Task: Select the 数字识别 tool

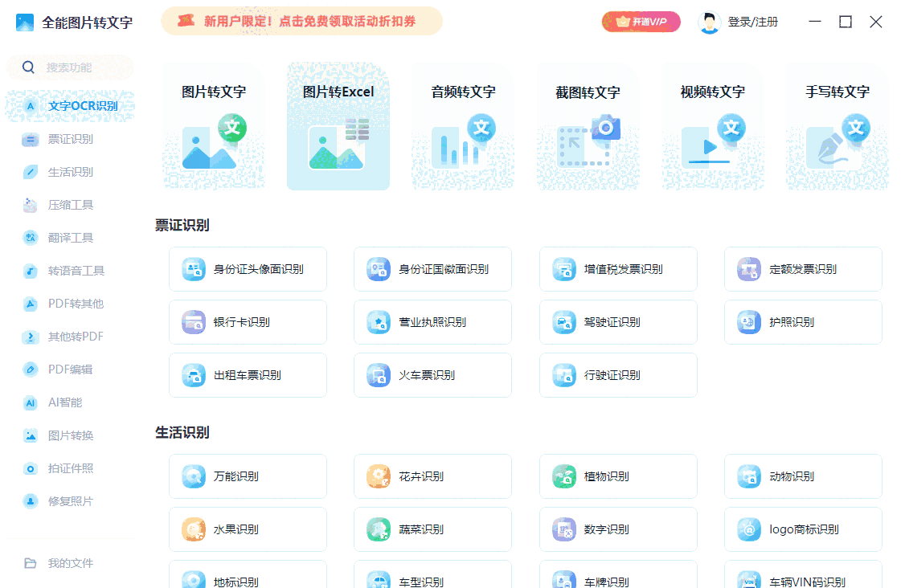Action: click(617, 529)
